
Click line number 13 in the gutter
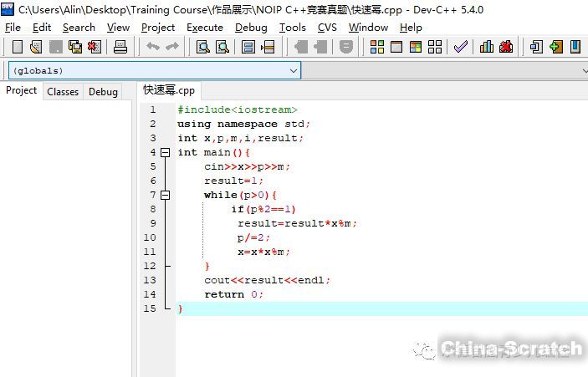[150, 280]
